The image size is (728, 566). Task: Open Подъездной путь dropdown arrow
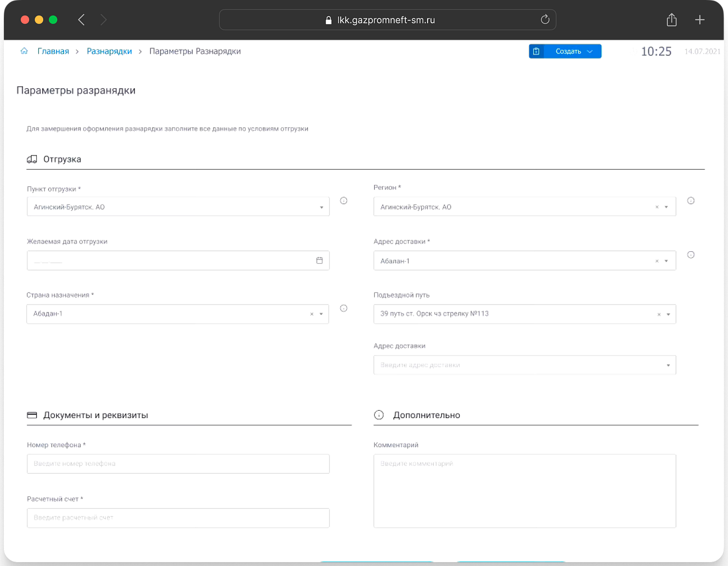click(x=668, y=314)
